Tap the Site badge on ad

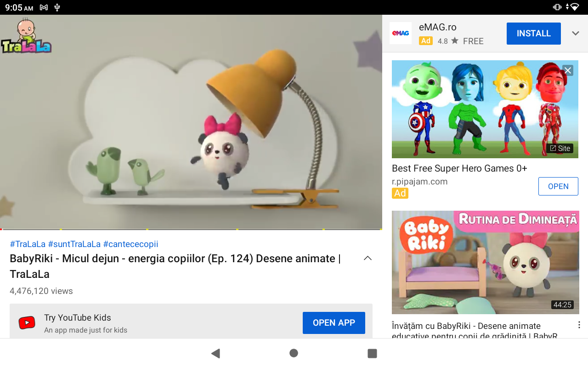pos(560,148)
